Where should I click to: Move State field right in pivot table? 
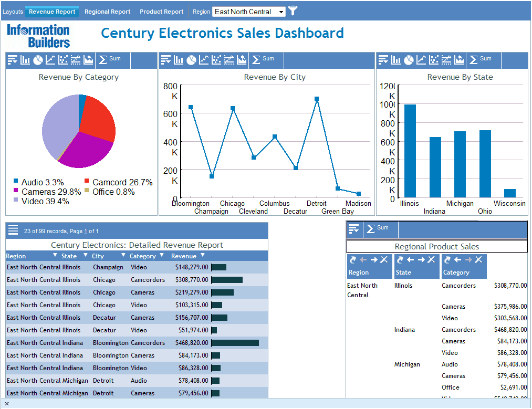pyautogui.click(x=421, y=260)
